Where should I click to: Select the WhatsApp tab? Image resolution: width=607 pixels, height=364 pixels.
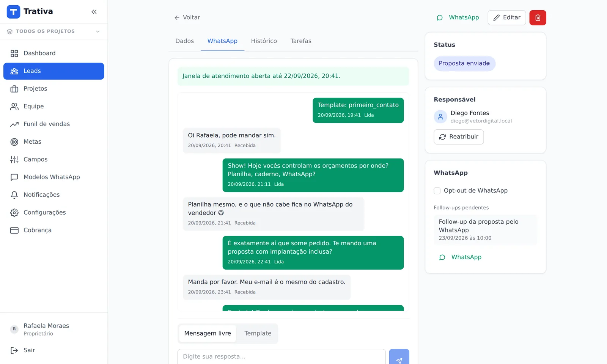click(222, 41)
